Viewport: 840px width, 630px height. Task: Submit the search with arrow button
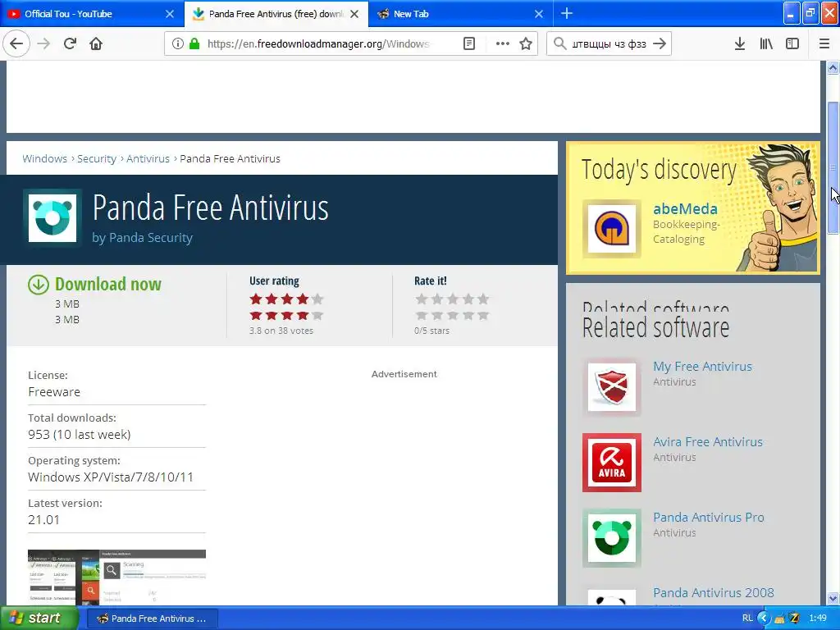coord(660,43)
